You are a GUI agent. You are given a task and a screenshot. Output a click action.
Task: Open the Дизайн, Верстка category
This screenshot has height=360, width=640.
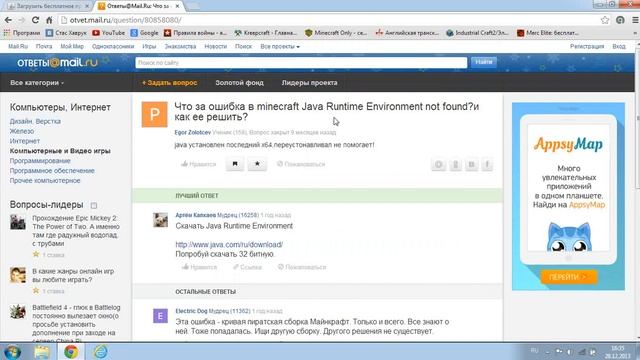35,121
